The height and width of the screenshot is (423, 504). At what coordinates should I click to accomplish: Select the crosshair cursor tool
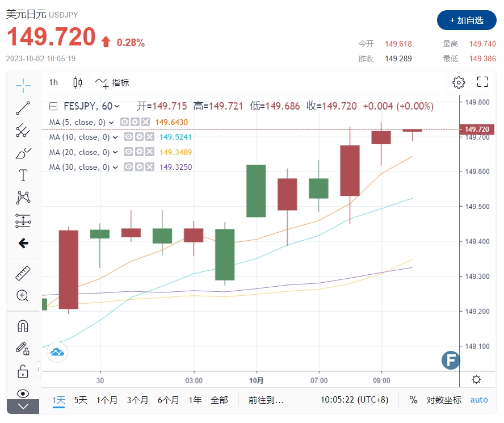click(23, 85)
